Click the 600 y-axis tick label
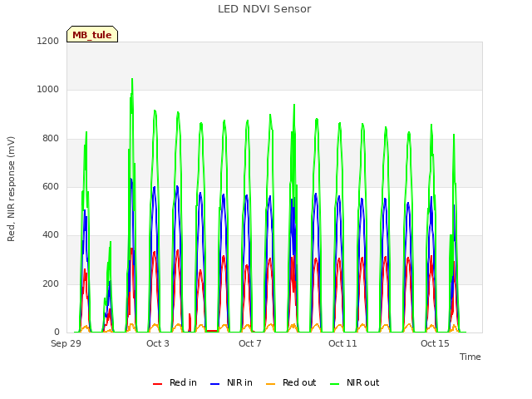 (51, 186)
